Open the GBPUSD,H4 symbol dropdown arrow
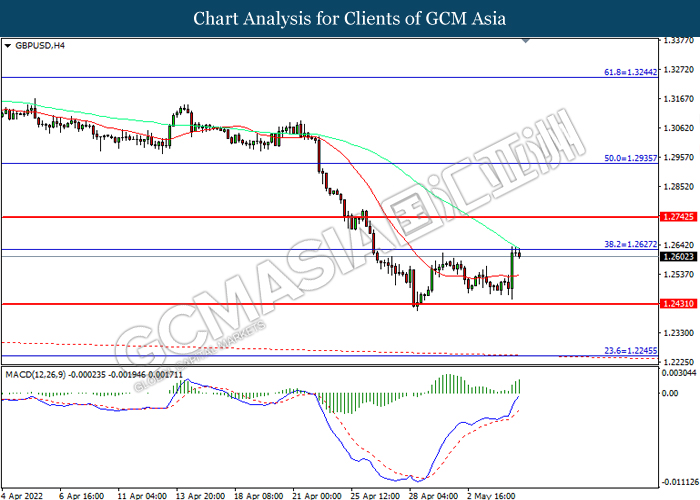 pos(7,46)
